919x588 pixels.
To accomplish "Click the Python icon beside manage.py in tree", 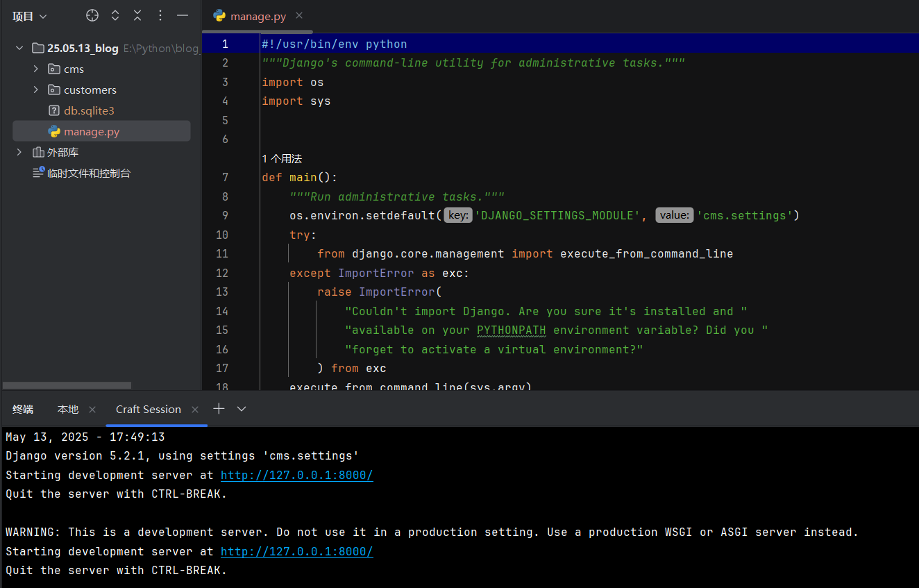I will point(53,132).
